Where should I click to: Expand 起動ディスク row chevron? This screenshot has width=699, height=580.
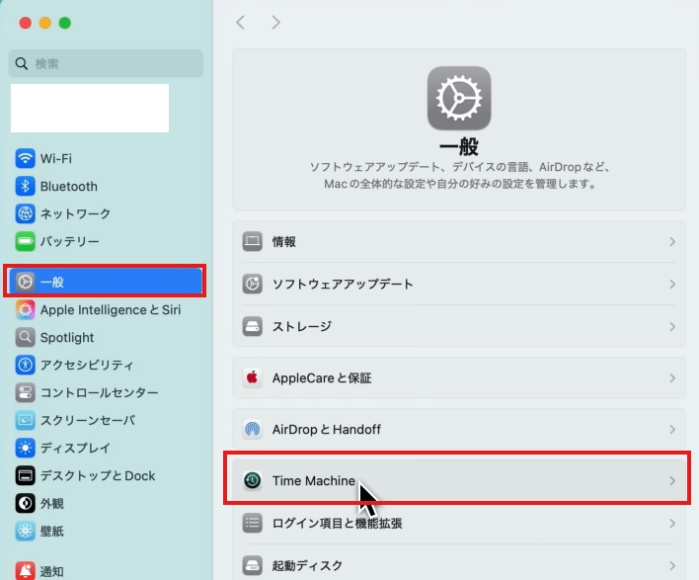click(672, 565)
